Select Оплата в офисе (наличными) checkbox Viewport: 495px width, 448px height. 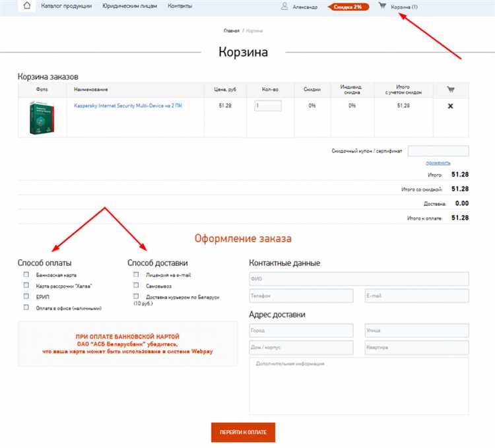[26, 307]
